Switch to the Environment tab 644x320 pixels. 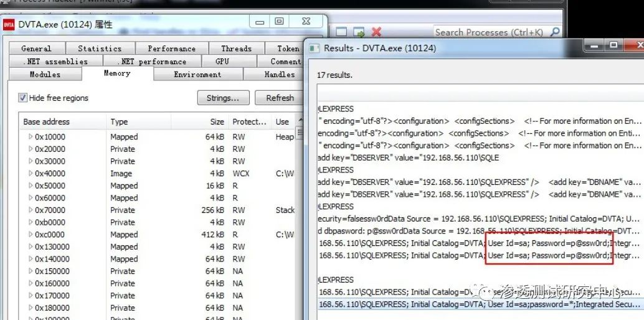197,74
